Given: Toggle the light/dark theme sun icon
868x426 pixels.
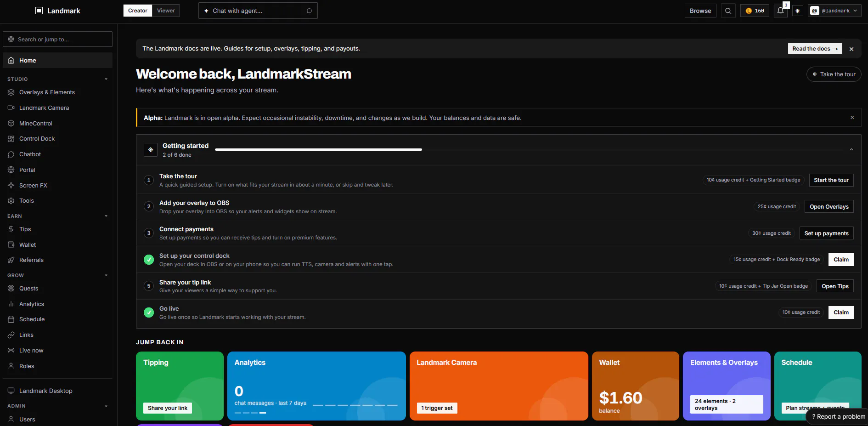Looking at the screenshot, I should tap(798, 11).
